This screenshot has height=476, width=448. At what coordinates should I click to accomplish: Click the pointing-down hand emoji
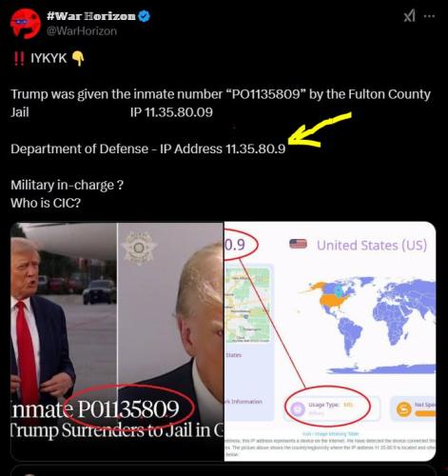pos(78,59)
